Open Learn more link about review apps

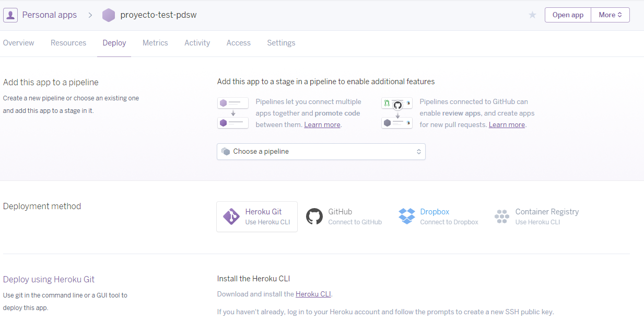point(507,124)
